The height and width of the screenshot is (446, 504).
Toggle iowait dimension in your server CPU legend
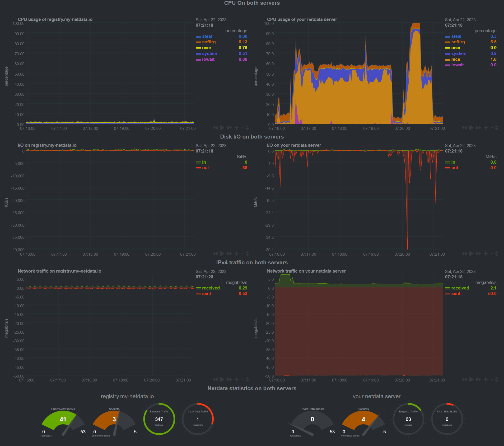[457, 65]
